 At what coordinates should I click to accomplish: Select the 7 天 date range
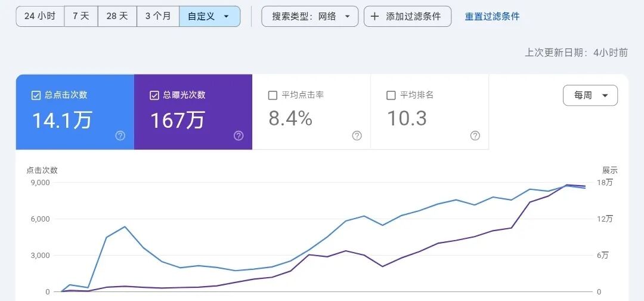[x=81, y=17]
